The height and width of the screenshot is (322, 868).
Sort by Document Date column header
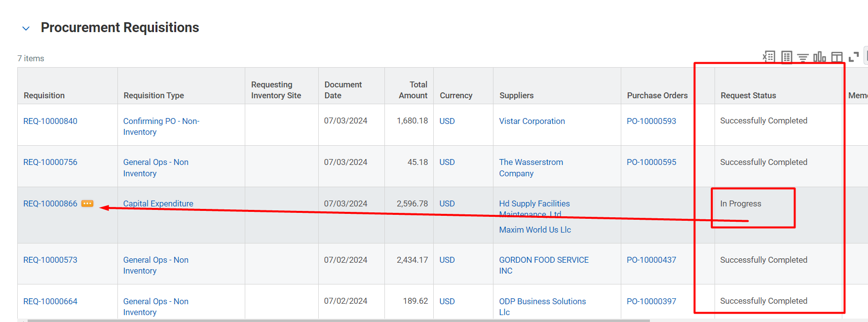pos(343,90)
